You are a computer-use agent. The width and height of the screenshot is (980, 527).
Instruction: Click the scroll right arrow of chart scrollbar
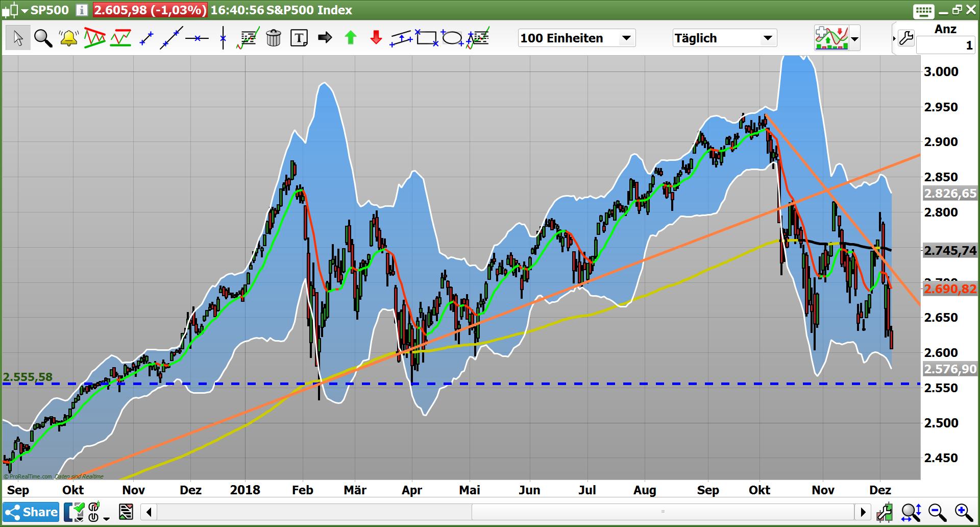click(863, 512)
